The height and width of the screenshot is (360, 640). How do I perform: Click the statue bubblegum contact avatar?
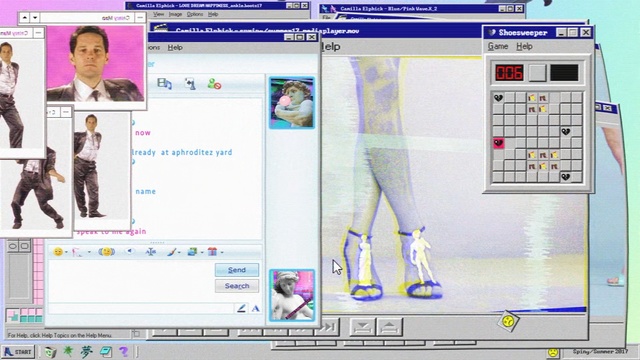click(292, 103)
